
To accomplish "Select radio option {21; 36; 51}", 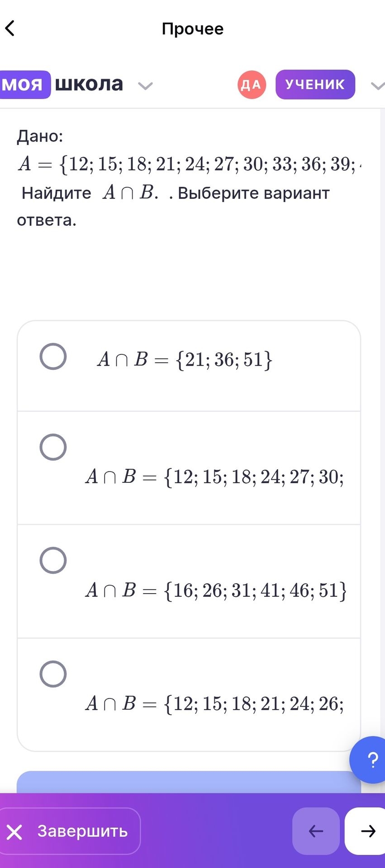I will click(53, 356).
